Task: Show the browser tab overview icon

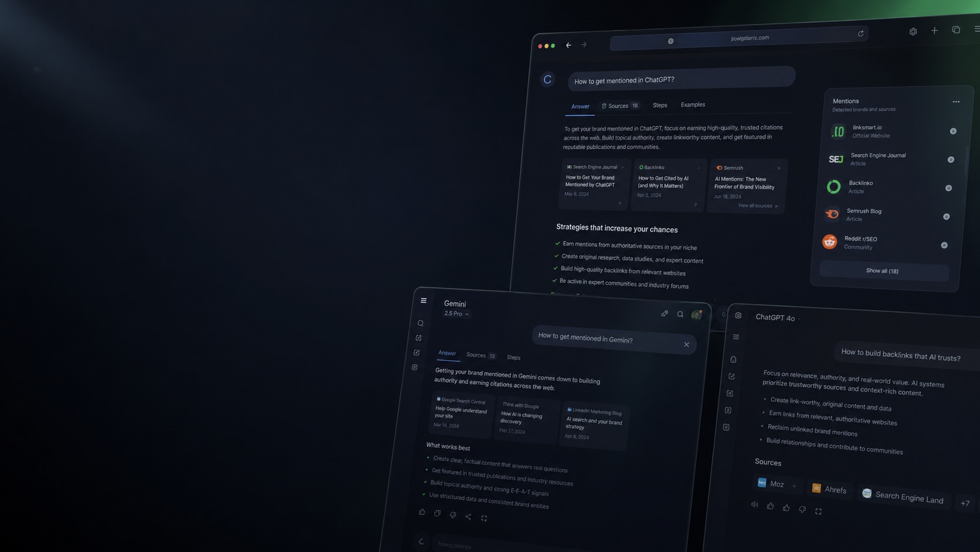Action: [956, 29]
